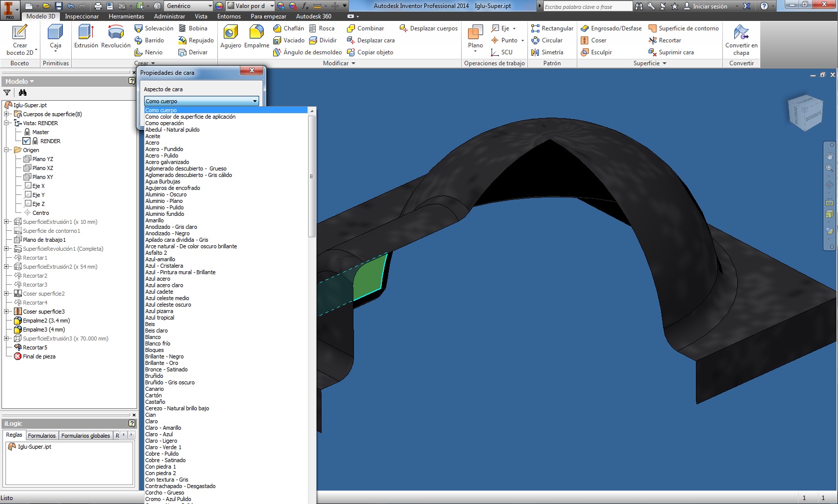The height and width of the screenshot is (504, 838).
Task: Select Convertir en chapa tool
Action: (741, 40)
